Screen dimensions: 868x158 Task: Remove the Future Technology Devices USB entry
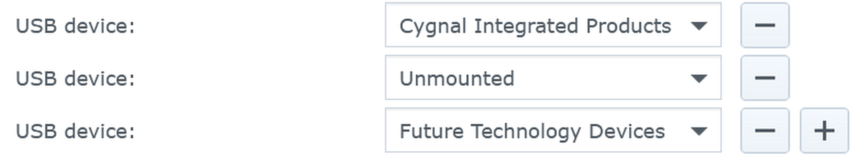pyautogui.click(x=765, y=130)
